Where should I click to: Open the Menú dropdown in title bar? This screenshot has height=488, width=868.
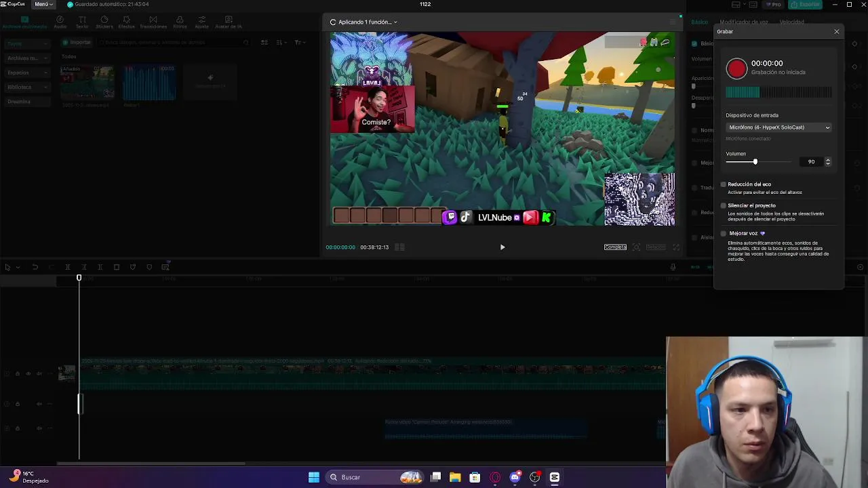43,4
